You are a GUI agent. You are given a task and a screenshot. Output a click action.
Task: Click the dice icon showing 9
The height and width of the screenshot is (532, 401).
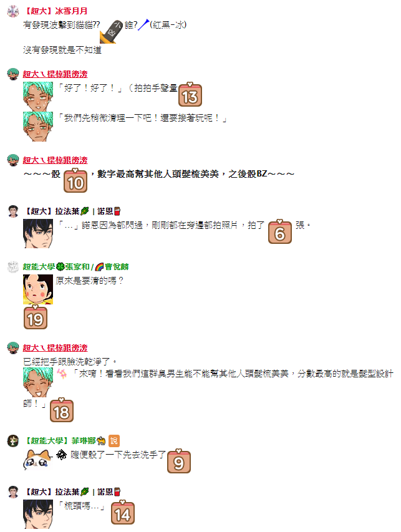tap(179, 461)
